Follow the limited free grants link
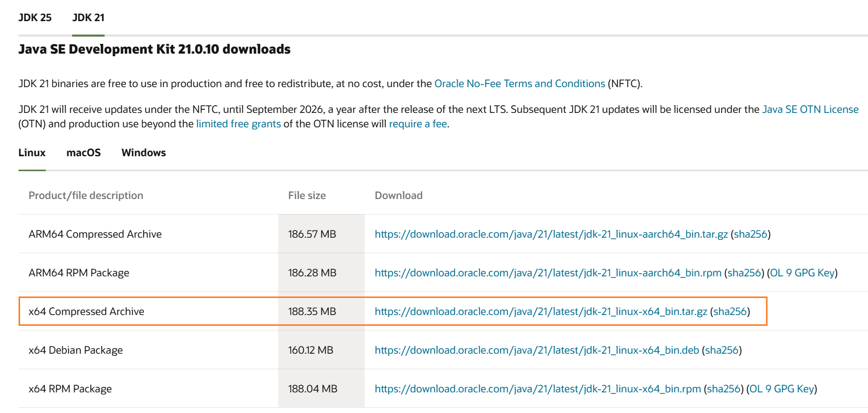Image resolution: width=868 pixels, height=413 pixels. tap(239, 124)
